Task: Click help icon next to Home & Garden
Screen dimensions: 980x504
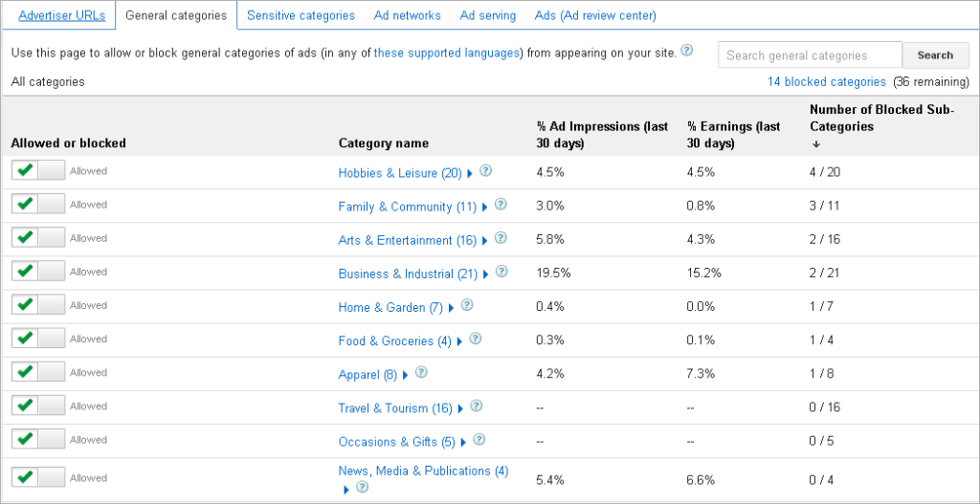Action: tap(467, 305)
